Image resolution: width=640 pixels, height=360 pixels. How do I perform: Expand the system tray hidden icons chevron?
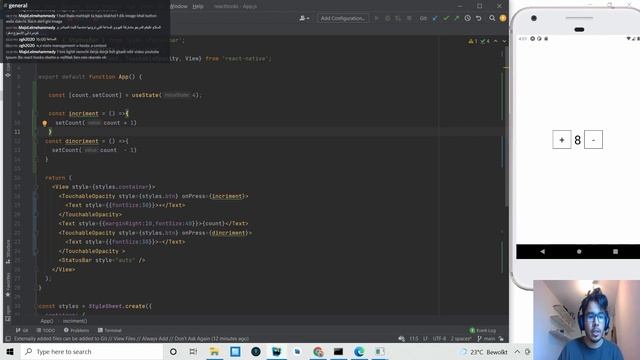[x=517, y=351]
